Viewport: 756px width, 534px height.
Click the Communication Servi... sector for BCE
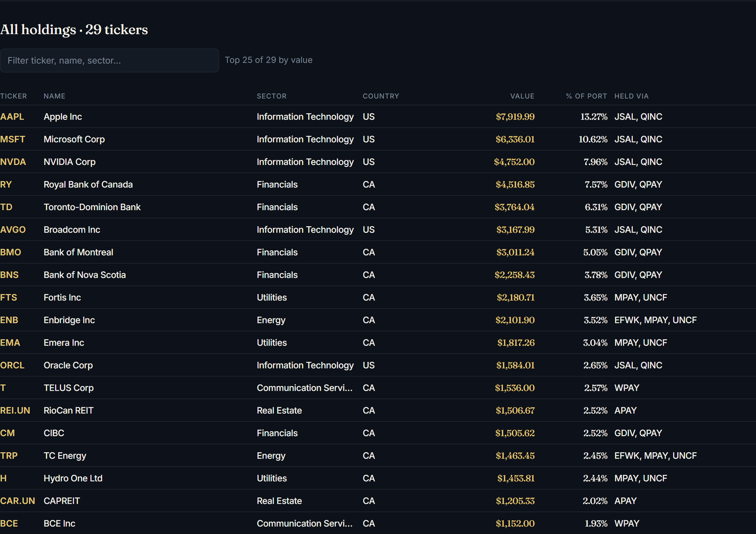pos(305,524)
